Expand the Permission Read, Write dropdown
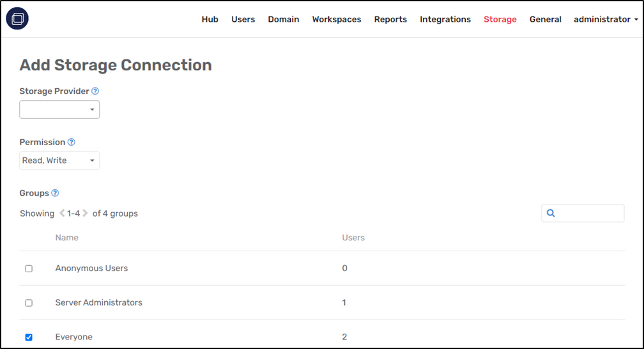Viewport: 644px width, 349px height. pos(59,160)
